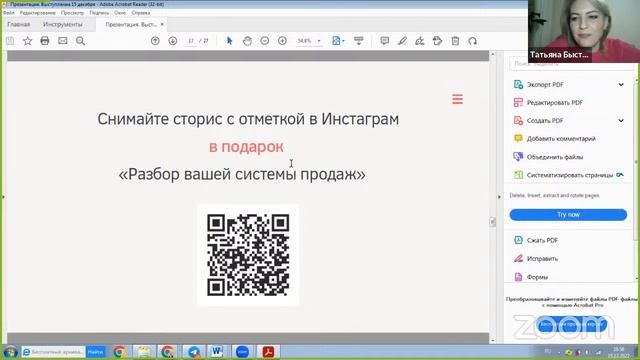
Task: Zoom out with the minus icon
Action: click(264, 41)
